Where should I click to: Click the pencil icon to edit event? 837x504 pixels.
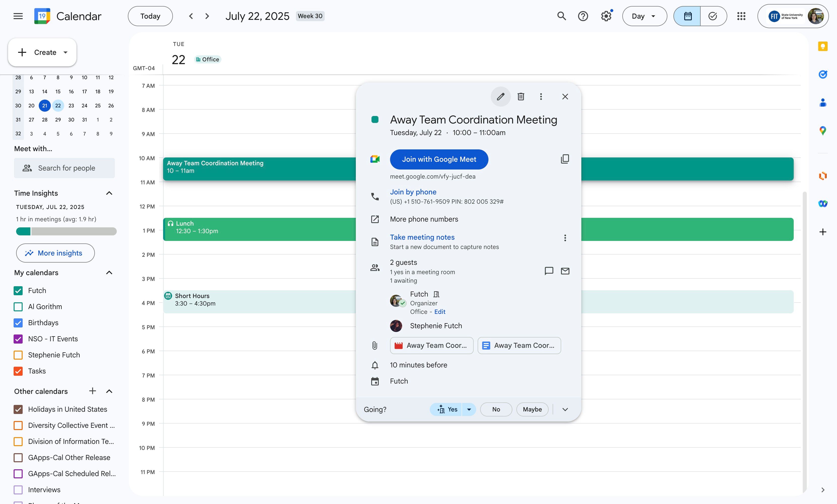pos(500,97)
